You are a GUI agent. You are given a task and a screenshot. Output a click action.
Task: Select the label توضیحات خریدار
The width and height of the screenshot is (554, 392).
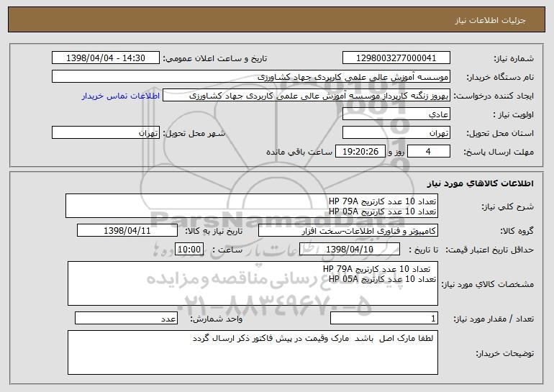505,353
